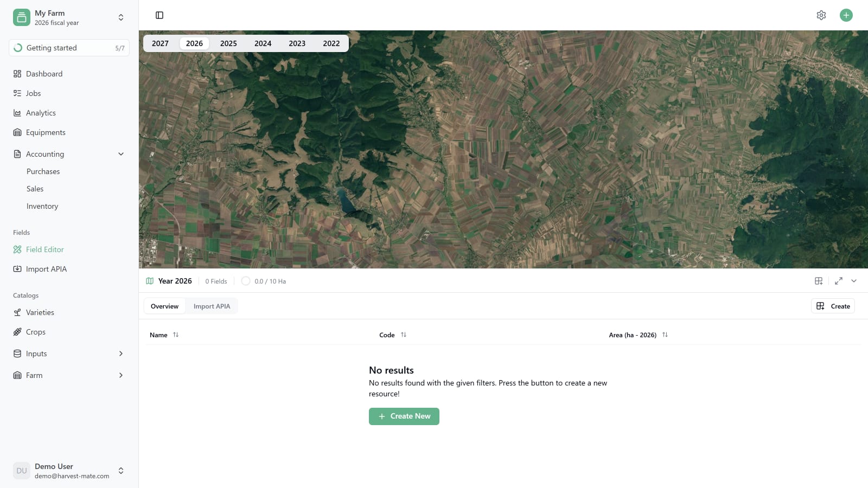868x488 pixels.
Task: Go to Sales page
Action: (x=35, y=189)
